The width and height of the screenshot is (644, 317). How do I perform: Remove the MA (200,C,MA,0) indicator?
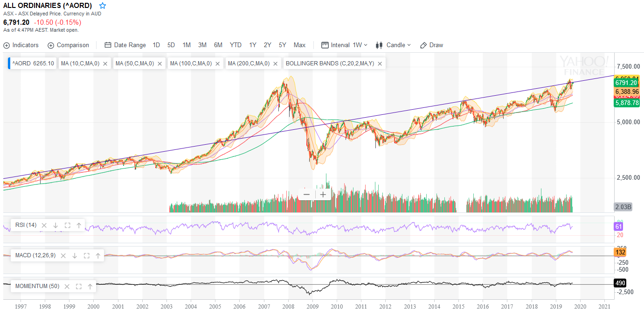[x=276, y=63]
